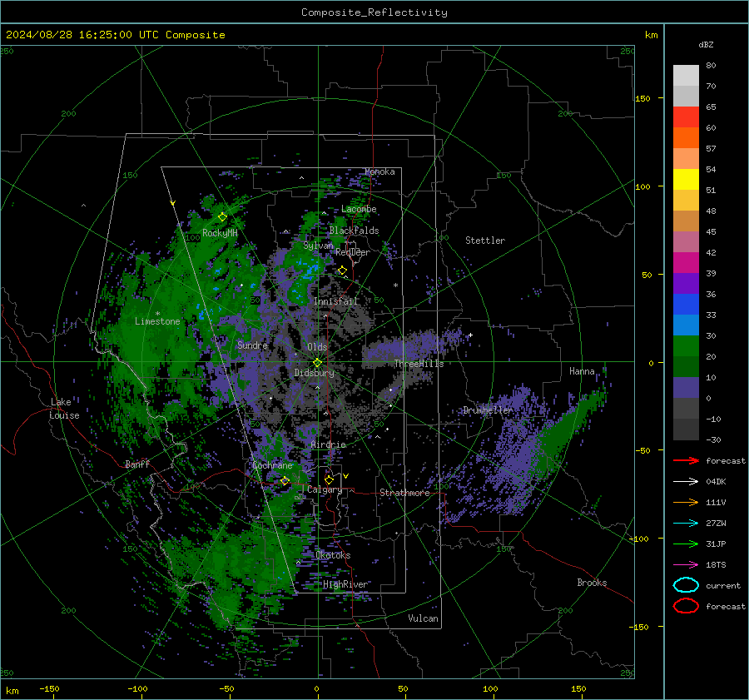Image resolution: width=749 pixels, height=700 pixels.
Task: Select yellow diamond marker beside RedDeer
Action: [343, 271]
